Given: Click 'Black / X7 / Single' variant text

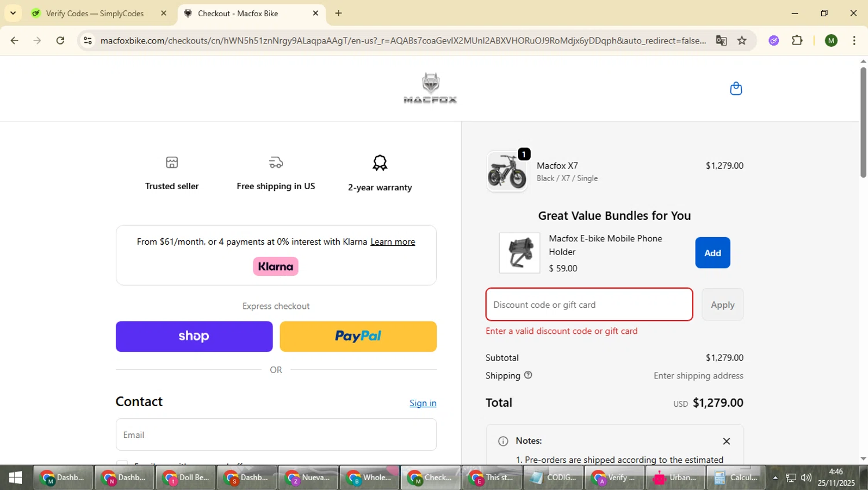Looking at the screenshot, I should coord(567,178).
